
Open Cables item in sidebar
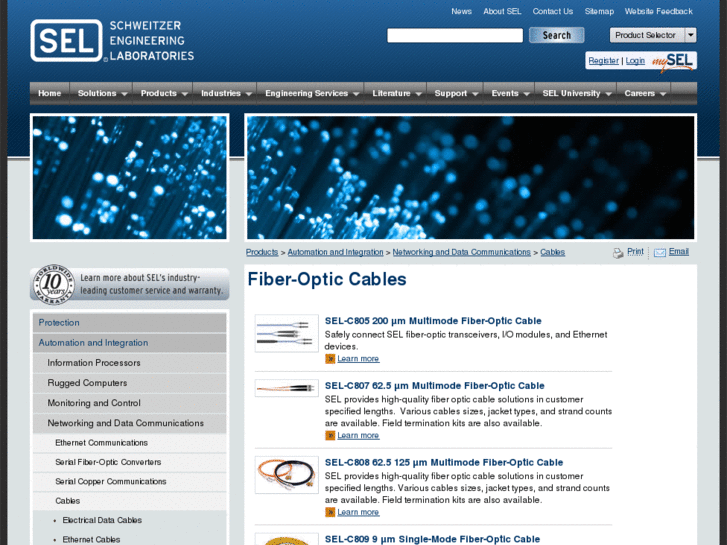[x=129, y=501]
